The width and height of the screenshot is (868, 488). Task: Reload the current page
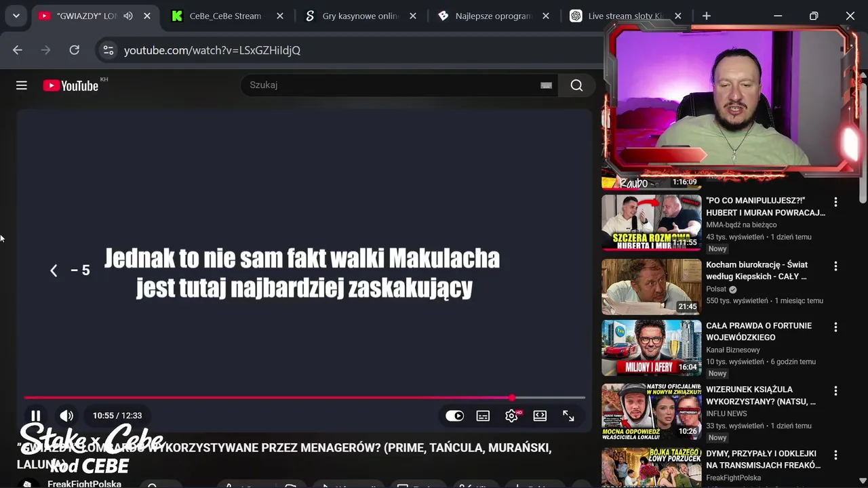[x=75, y=49]
